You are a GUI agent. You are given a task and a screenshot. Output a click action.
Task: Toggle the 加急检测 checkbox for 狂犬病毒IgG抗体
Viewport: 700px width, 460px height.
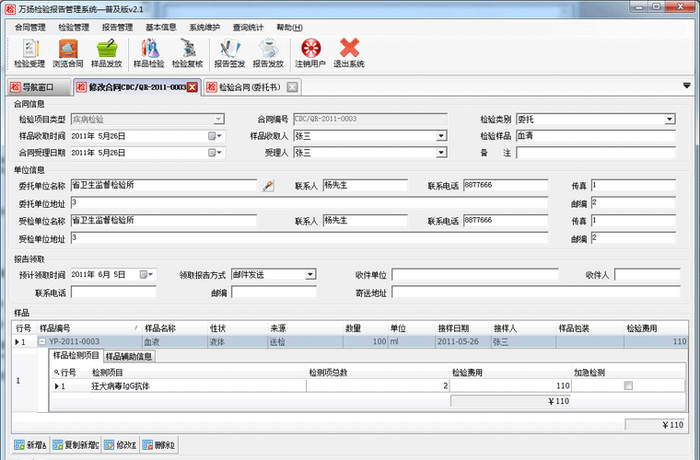click(x=628, y=385)
